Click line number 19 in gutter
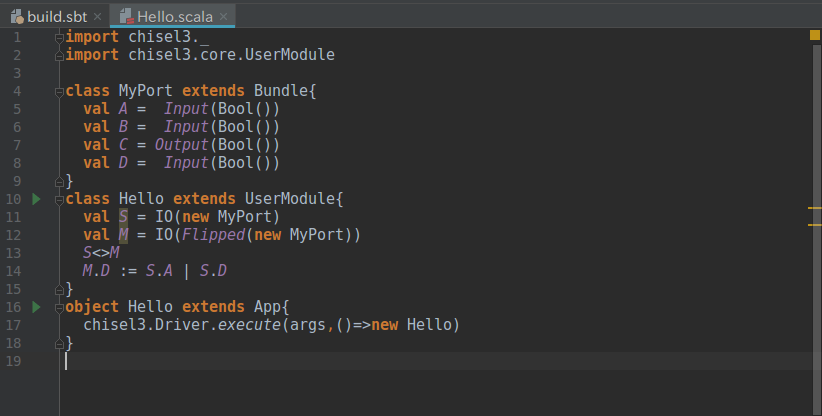This screenshot has width=822, height=416. [x=13, y=362]
